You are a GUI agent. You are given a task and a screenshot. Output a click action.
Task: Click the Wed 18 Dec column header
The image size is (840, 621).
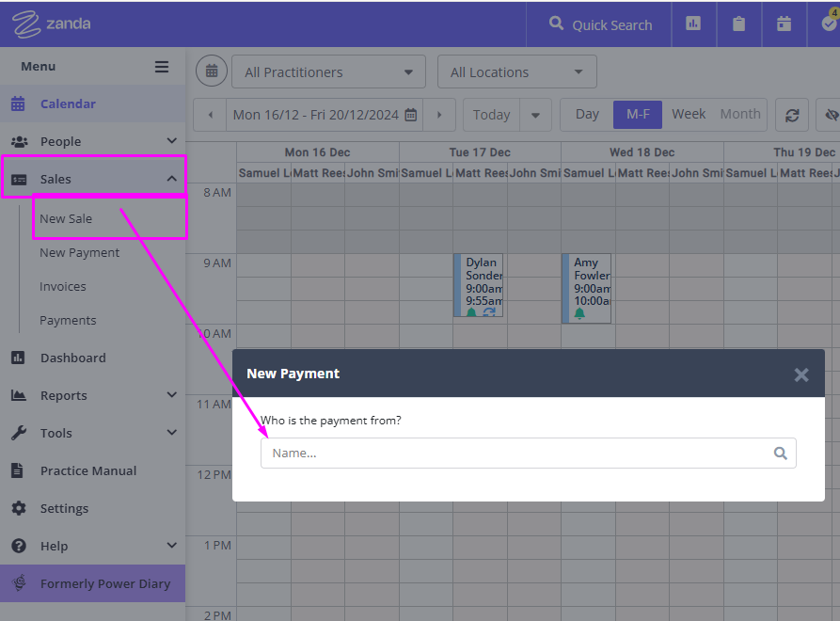pos(642,152)
